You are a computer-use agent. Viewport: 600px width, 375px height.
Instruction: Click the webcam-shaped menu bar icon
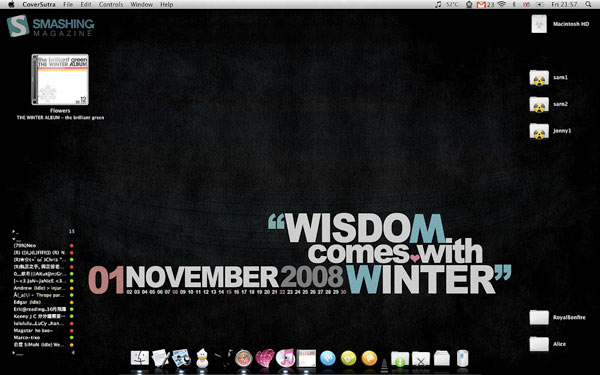[x=469, y=5]
